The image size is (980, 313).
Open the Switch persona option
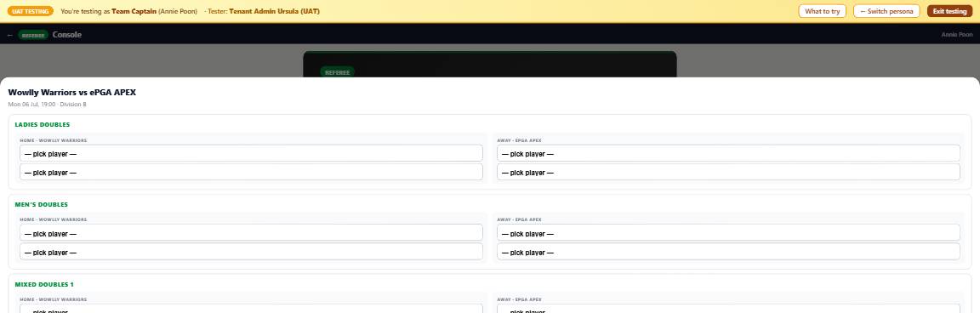886,11
